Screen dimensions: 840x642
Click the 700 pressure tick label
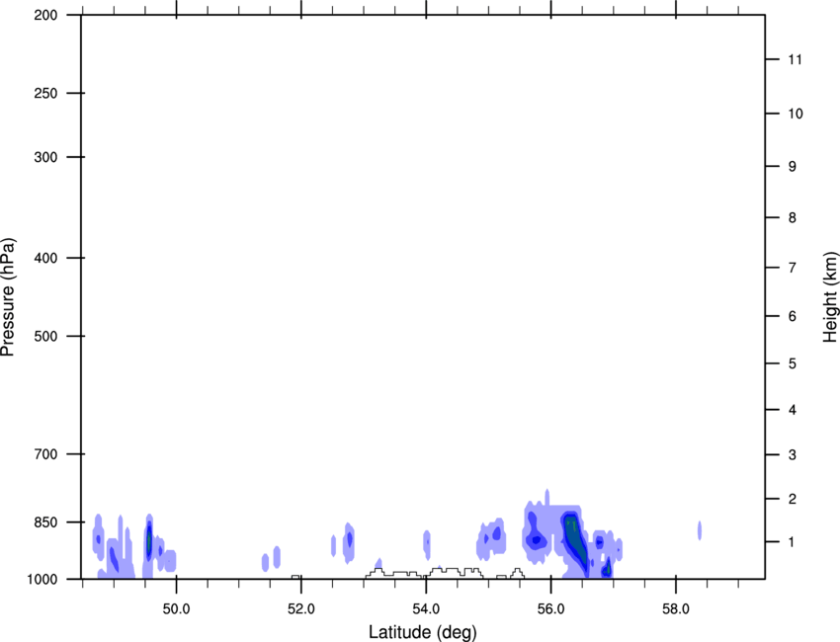45,454
